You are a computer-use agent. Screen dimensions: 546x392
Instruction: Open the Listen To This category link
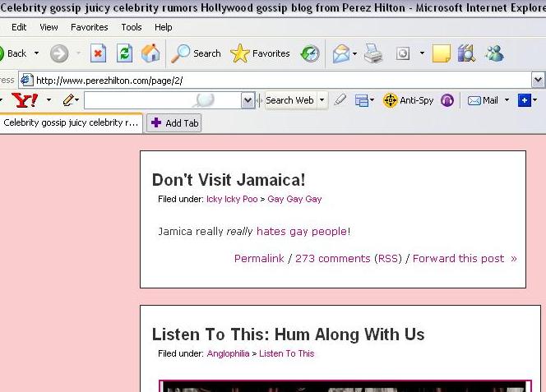287,353
